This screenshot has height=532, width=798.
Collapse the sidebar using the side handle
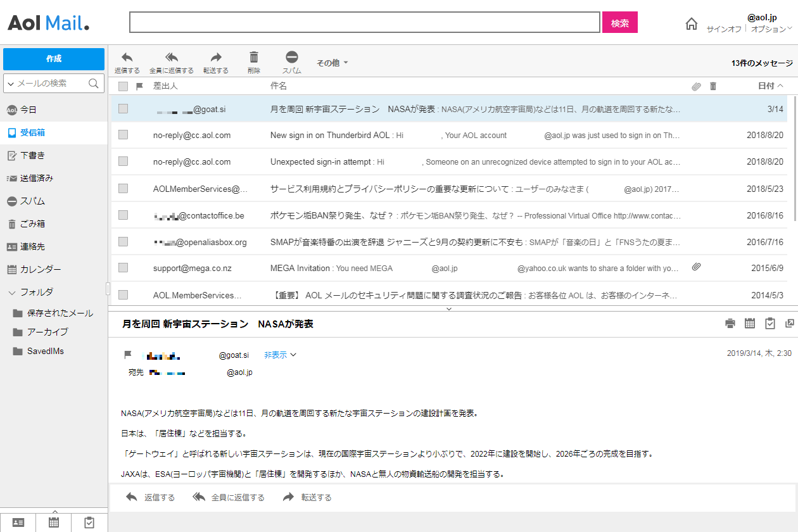108,289
